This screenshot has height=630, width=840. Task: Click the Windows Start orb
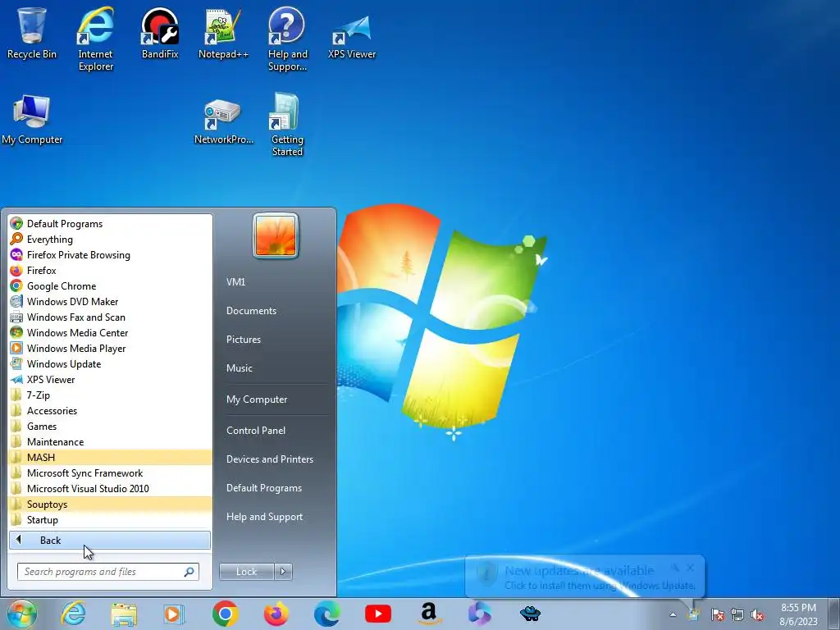(22, 614)
